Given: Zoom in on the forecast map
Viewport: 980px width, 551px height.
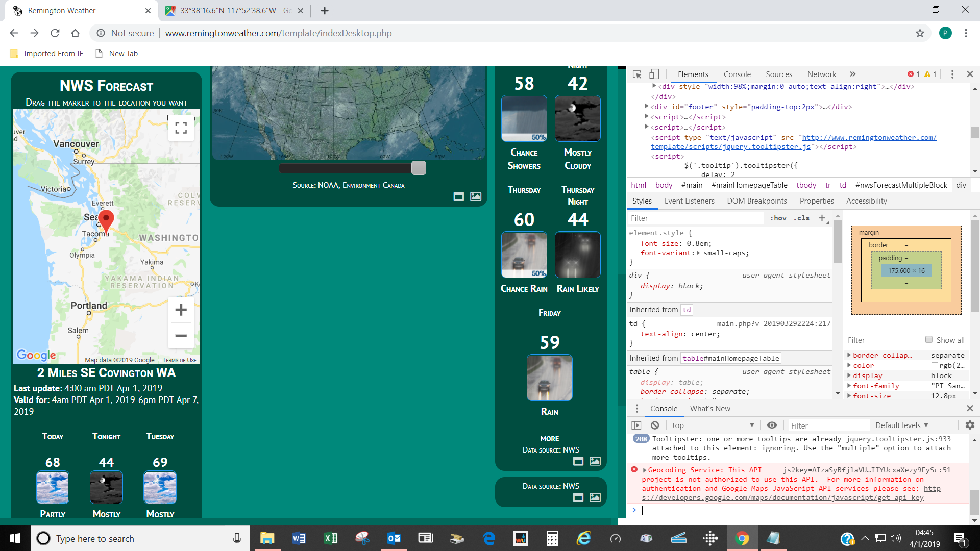Looking at the screenshot, I should tap(181, 310).
